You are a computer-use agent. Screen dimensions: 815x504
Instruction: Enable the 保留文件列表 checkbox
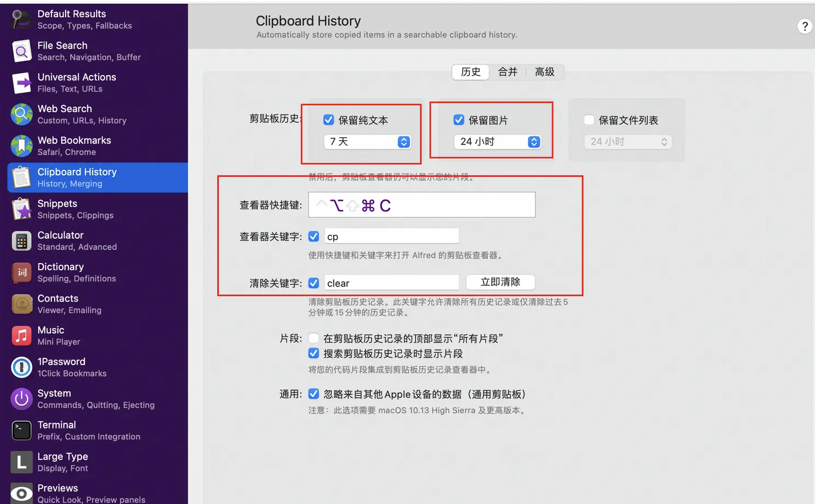[589, 120]
